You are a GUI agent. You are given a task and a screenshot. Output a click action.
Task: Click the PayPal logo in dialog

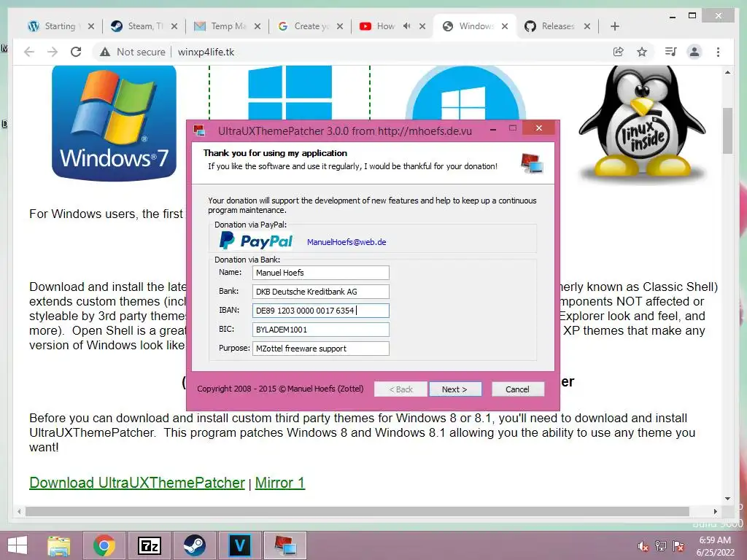click(256, 241)
